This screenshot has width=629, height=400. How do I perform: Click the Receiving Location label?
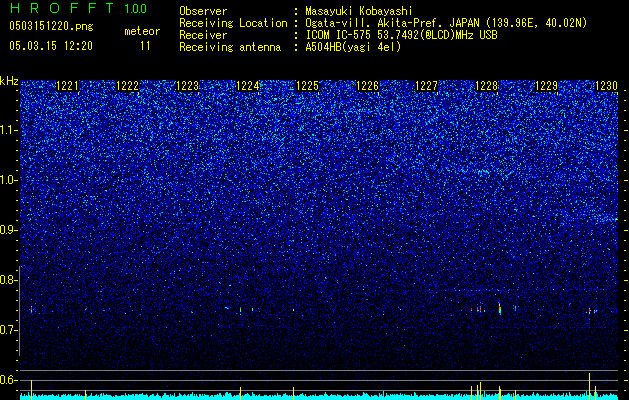233,23
